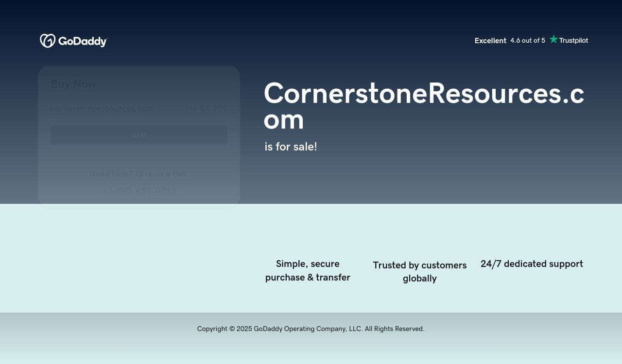The width and height of the screenshot is (622, 364).
Task: Click the green Trustpilot star icon
Action: coord(553,40)
